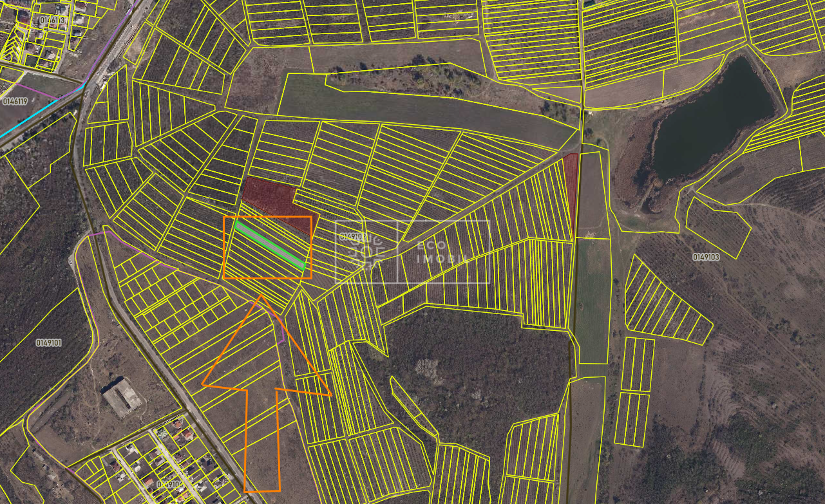Click the cadastral sector label 0149102
The width and height of the screenshot is (825, 504).
[x=352, y=237]
